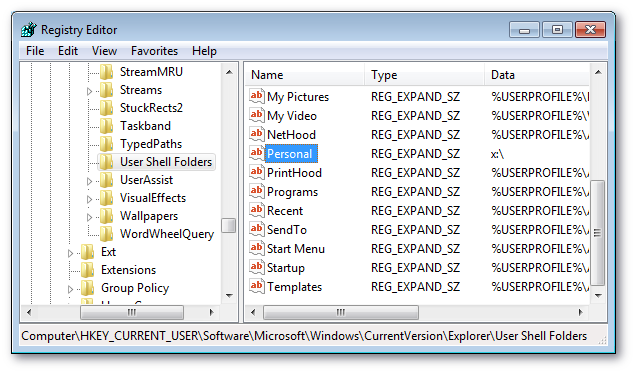Click the string value icon for My Pictures
635x373 pixels.
click(257, 96)
